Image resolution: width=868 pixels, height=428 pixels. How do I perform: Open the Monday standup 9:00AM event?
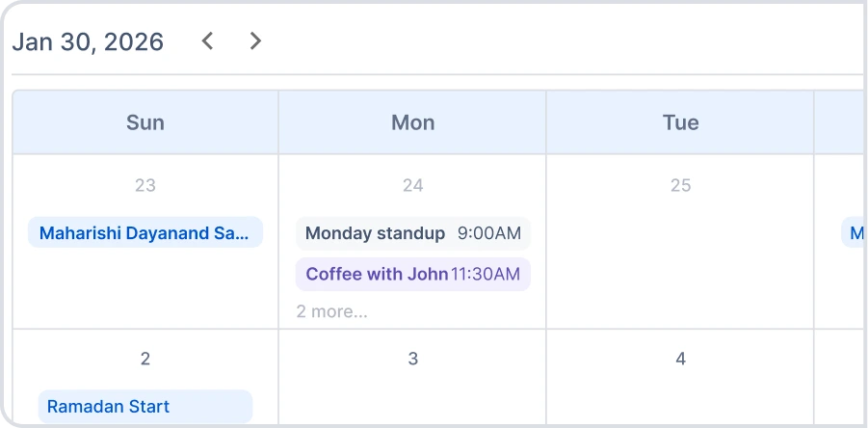click(375, 233)
